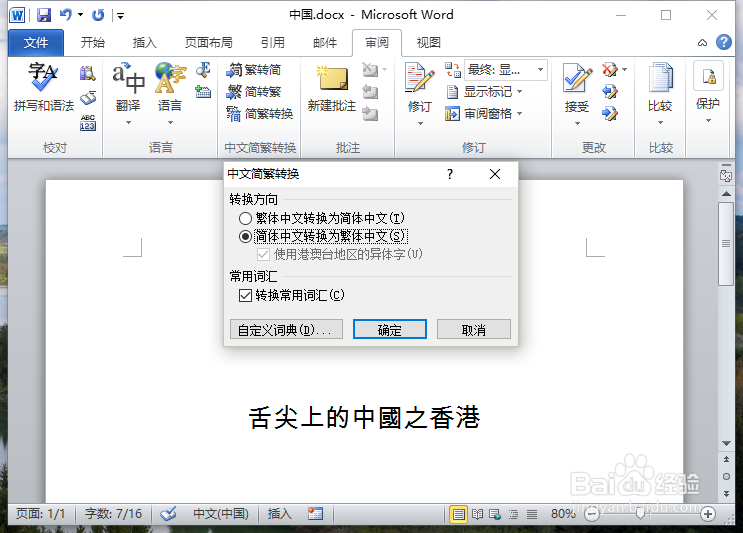Click zoom in plus button
This screenshot has width=743, height=533.
708,514
